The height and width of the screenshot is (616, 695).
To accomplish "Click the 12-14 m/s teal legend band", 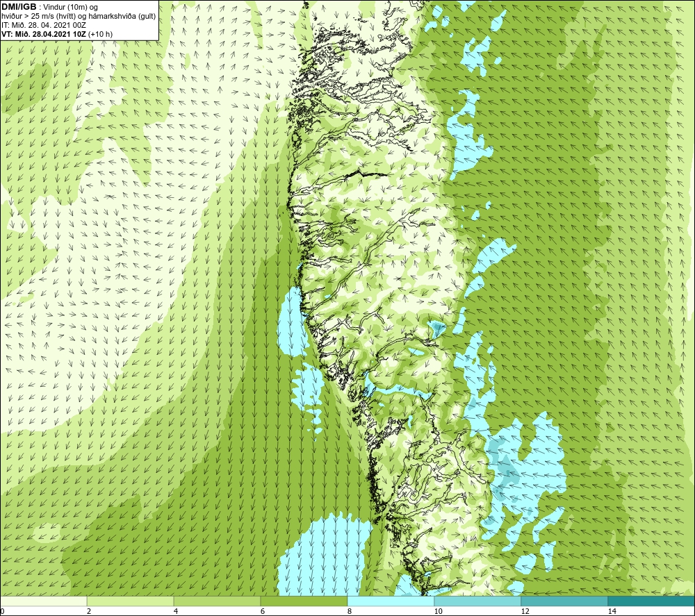I will point(564,601).
